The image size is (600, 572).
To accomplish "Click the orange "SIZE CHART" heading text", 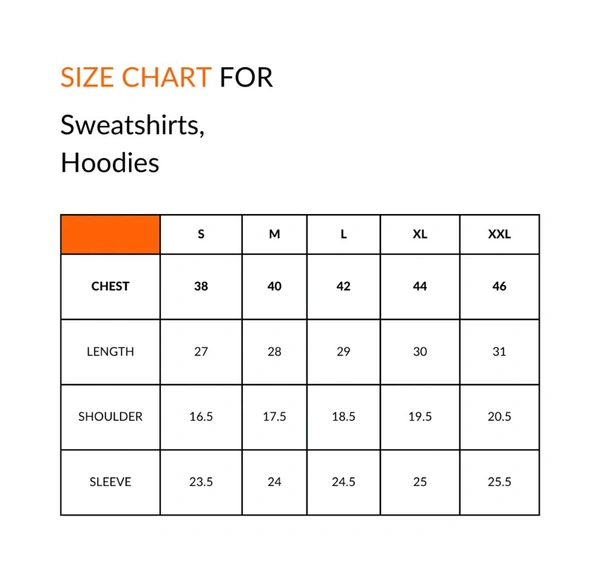I will coord(135,77).
